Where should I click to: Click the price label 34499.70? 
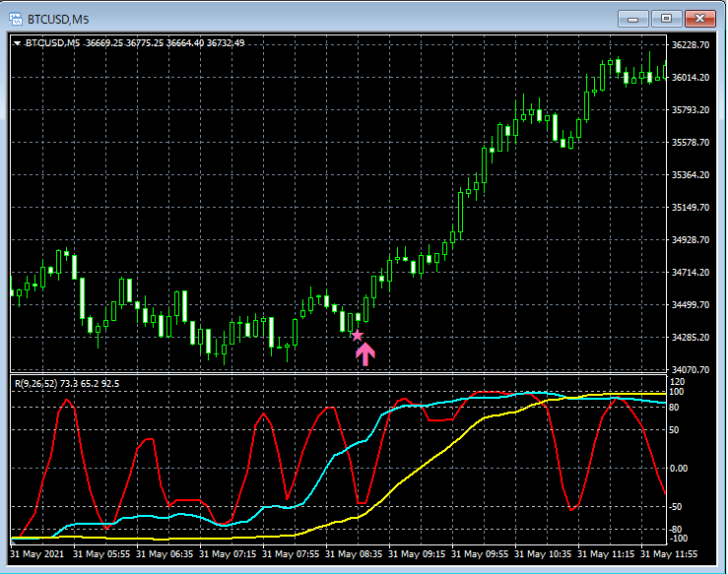click(x=691, y=305)
